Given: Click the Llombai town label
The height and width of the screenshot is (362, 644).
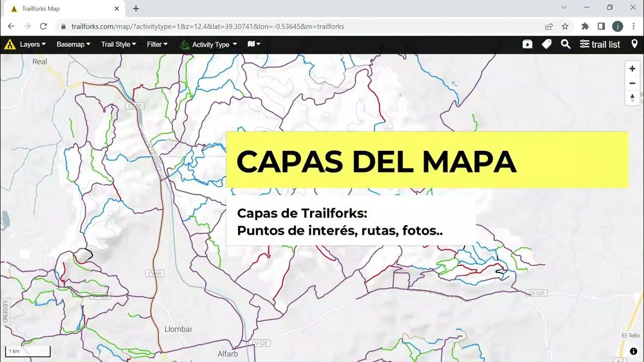Looking at the screenshot, I should [178, 329].
